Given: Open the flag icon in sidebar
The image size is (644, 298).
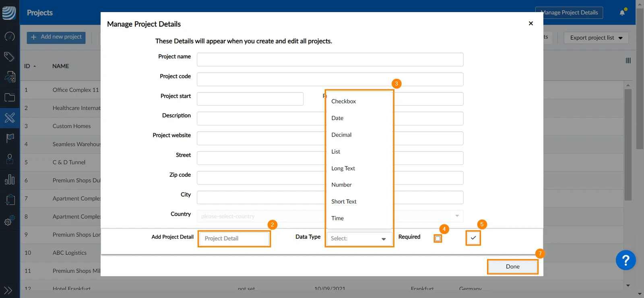Looking at the screenshot, I should pos(10,138).
